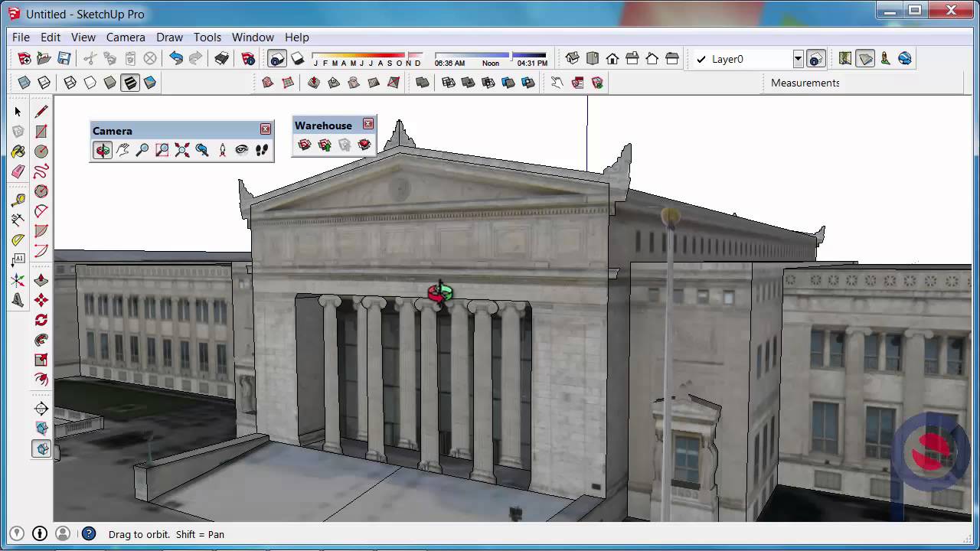Toggle Back Edges style
Screen dimensions: 980x551
pyautogui.click(x=44, y=83)
